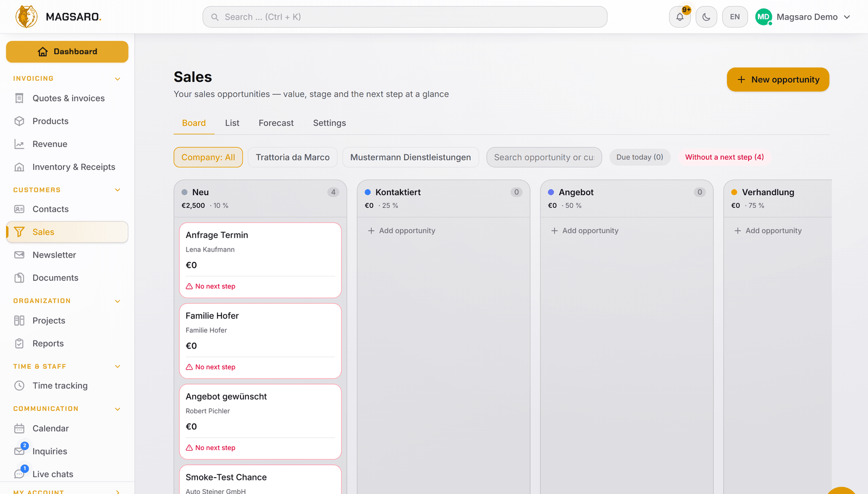Collapse the Time & Staff section
Image resolution: width=868 pixels, height=494 pixels.
point(118,367)
